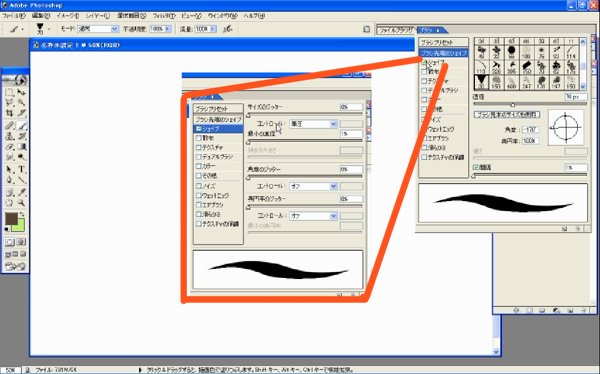Toggle カラー checkbox in Brushes palette
This screenshot has height=374, width=600.
point(424,100)
